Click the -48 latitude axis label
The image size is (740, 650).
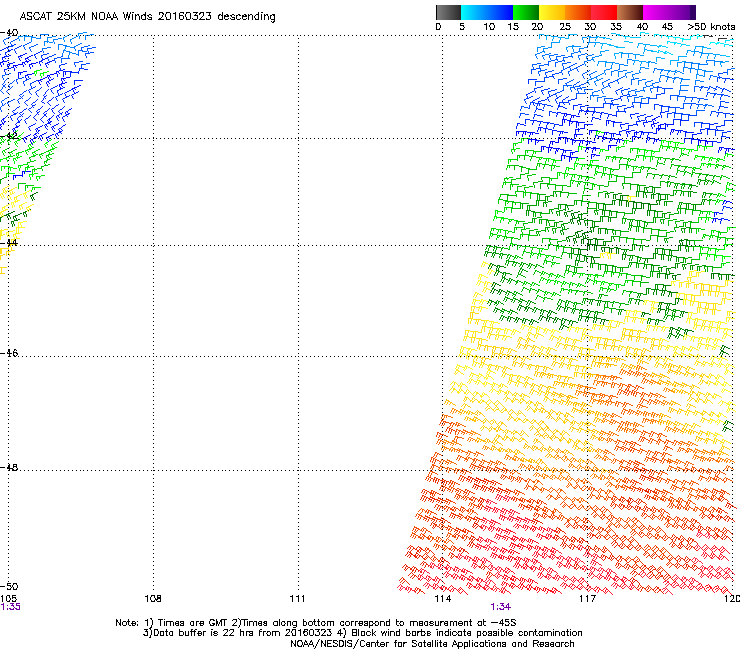click(x=9, y=467)
